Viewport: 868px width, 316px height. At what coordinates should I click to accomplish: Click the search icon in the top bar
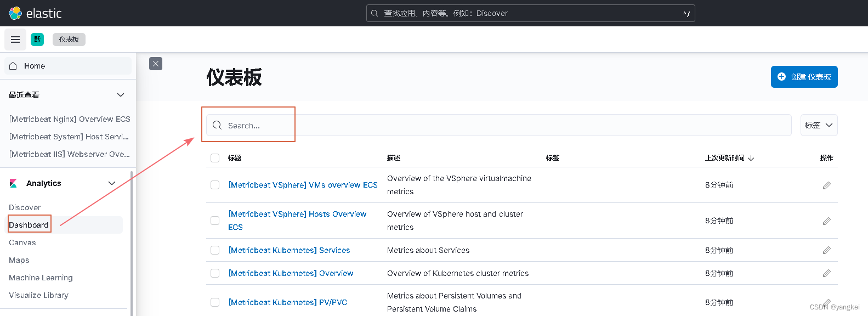click(375, 13)
